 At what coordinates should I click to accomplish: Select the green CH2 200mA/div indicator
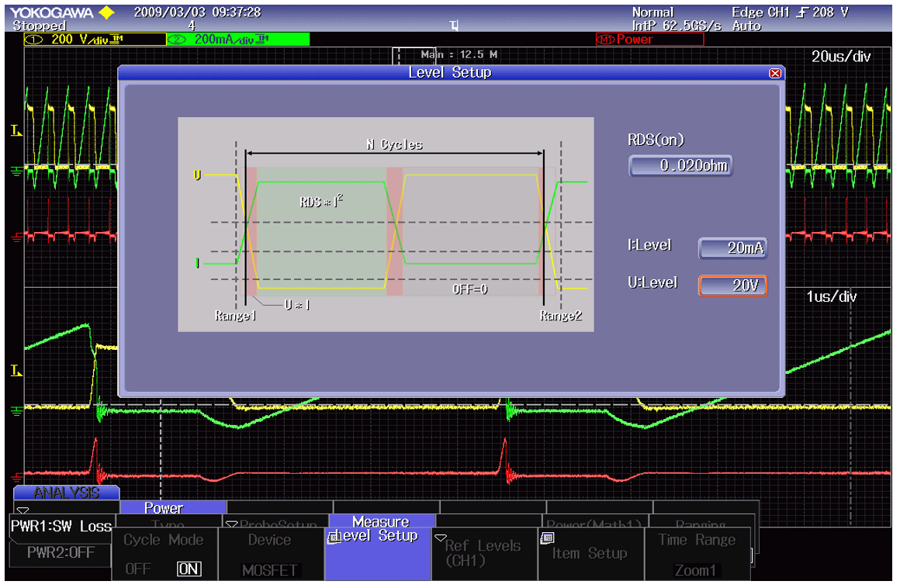(237, 39)
